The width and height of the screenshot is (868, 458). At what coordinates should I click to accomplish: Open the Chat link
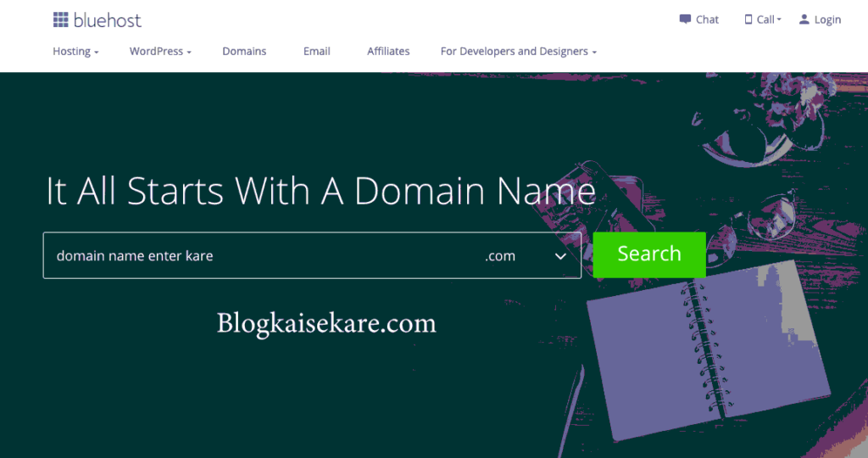pyautogui.click(x=707, y=20)
